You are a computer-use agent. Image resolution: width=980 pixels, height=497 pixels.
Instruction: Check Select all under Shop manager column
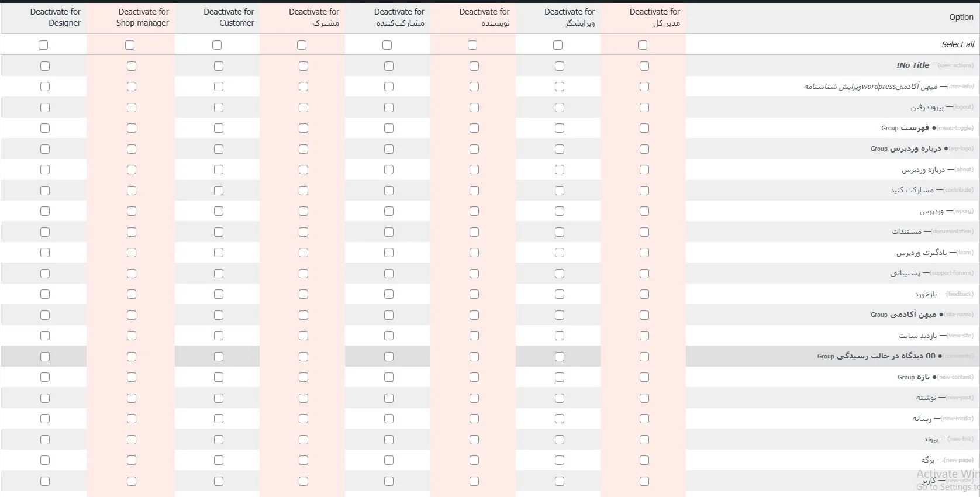point(130,44)
